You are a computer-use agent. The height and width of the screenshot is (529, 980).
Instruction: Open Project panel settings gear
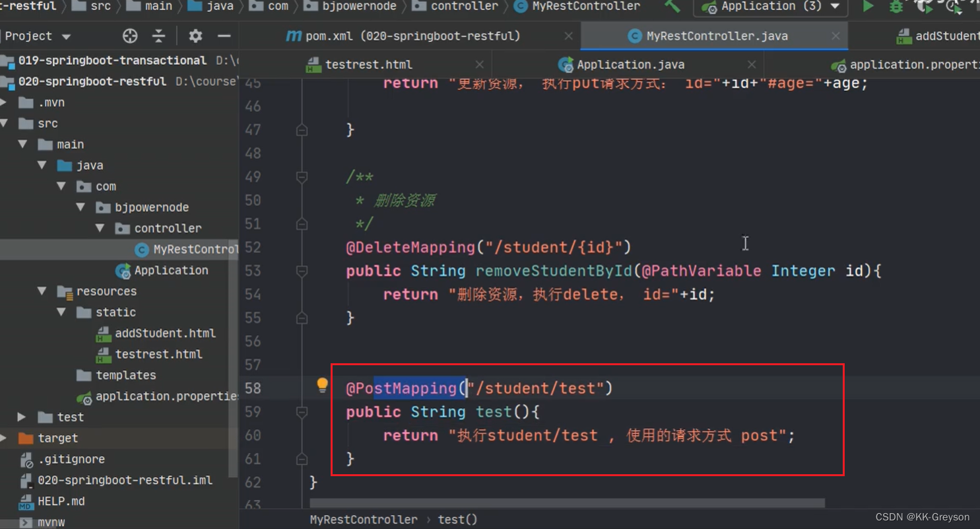click(195, 36)
